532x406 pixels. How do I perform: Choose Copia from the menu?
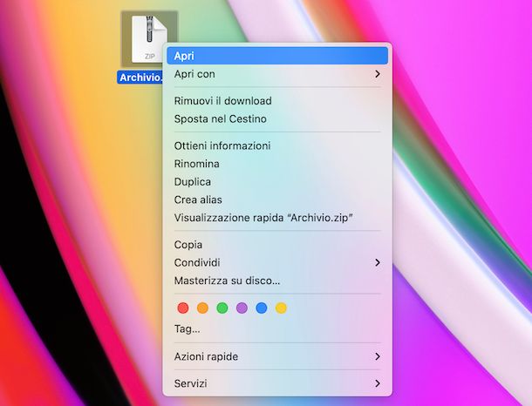coord(277,244)
